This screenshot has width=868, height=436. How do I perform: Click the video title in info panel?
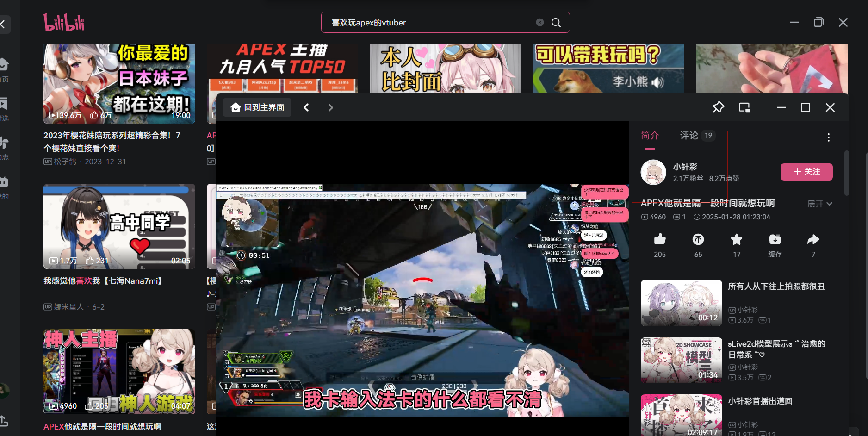(707, 203)
